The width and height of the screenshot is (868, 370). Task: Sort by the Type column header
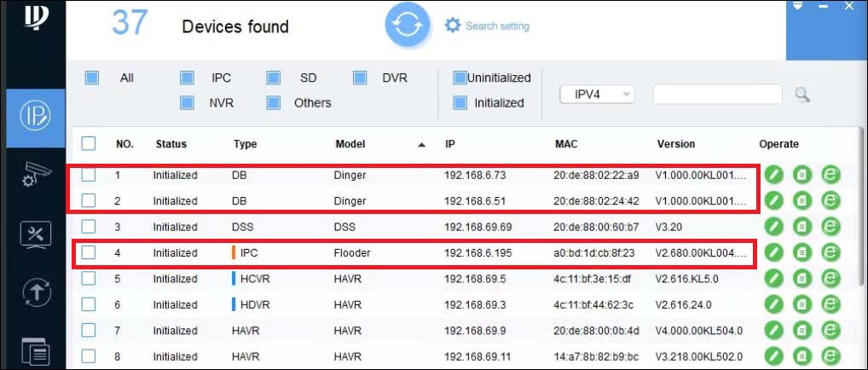point(246,144)
